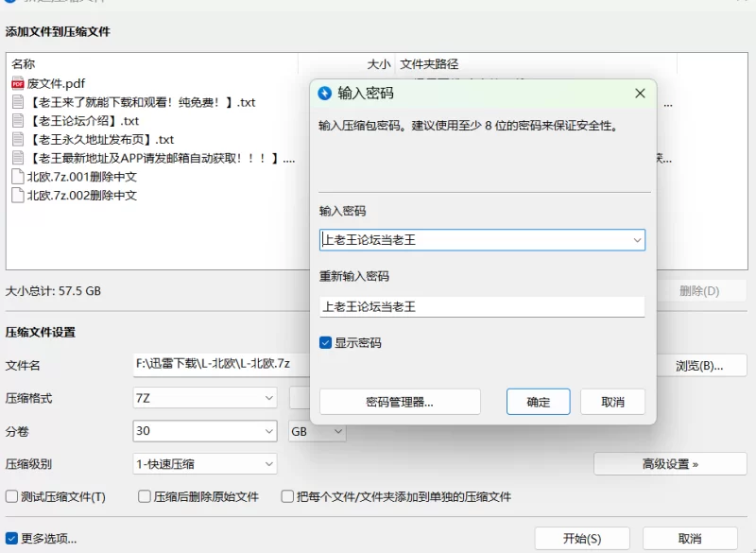Click the 高级设置 » button

pos(670,464)
